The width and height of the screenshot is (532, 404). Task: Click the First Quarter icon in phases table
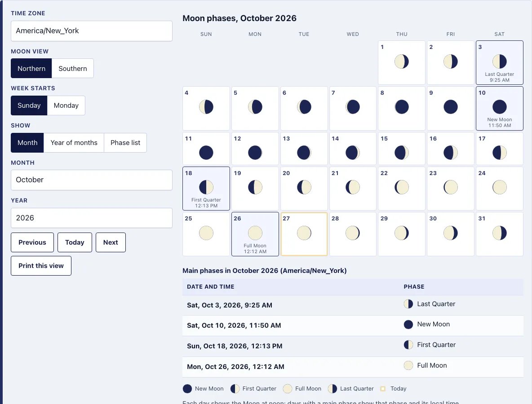[x=408, y=345]
